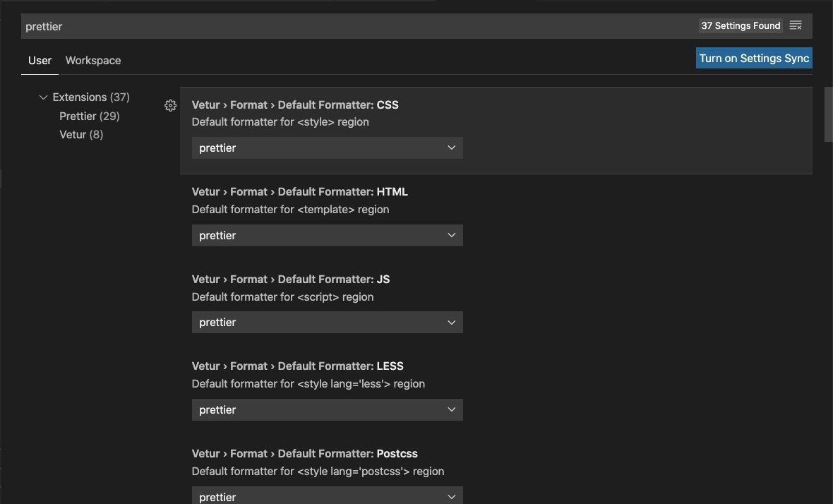Click the settings list vertical scrollbar thumb
This screenshot has width=833, height=504.
coord(828,114)
